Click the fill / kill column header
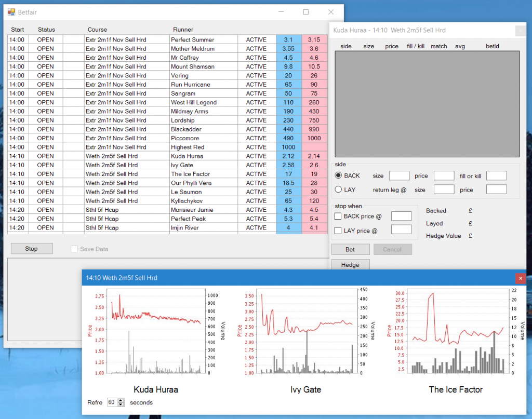Viewport: 532px width, 419px height. click(416, 46)
